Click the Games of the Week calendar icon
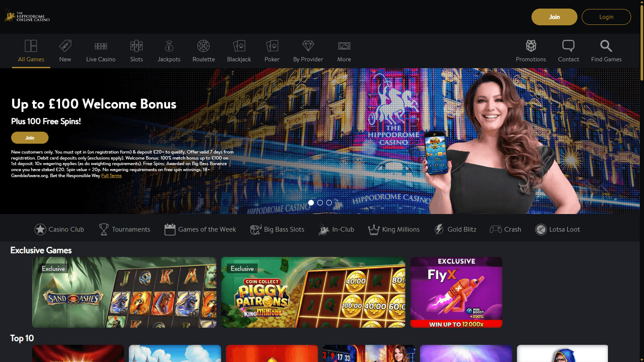The image size is (644, 362). [x=170, y=229]
